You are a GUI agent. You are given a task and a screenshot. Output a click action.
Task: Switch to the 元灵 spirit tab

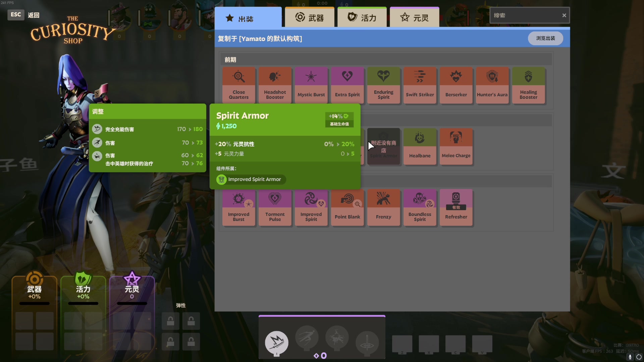415,17
